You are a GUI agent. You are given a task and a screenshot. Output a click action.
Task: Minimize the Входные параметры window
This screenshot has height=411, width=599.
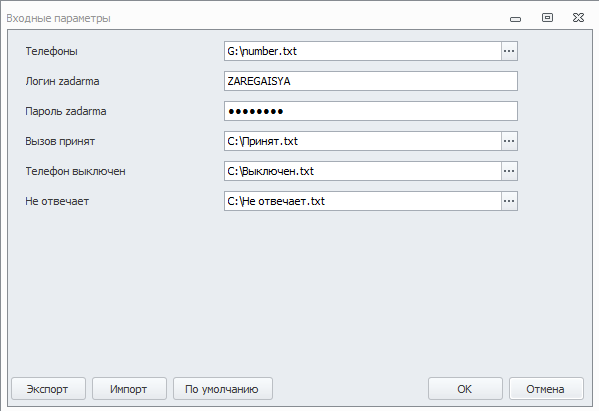(515, 19)
